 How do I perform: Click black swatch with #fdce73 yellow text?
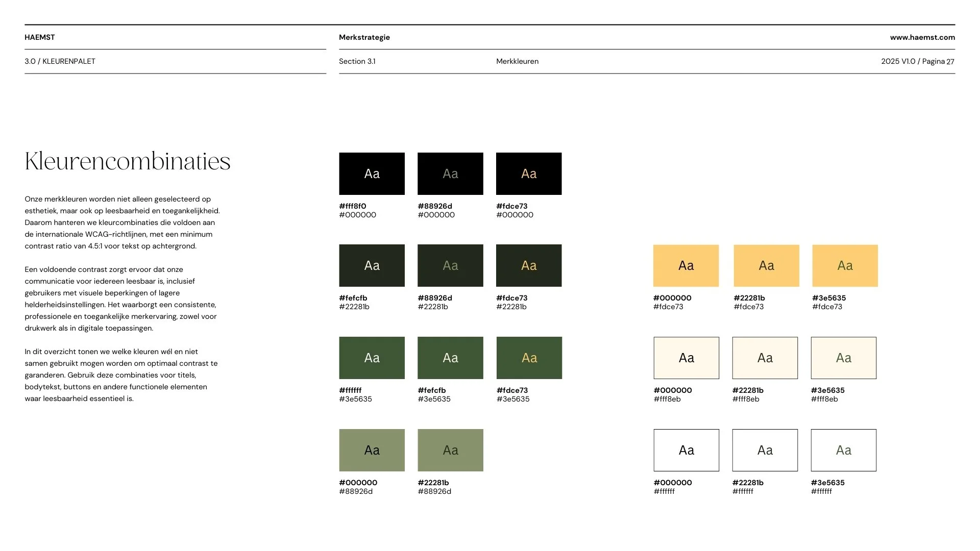529,173
